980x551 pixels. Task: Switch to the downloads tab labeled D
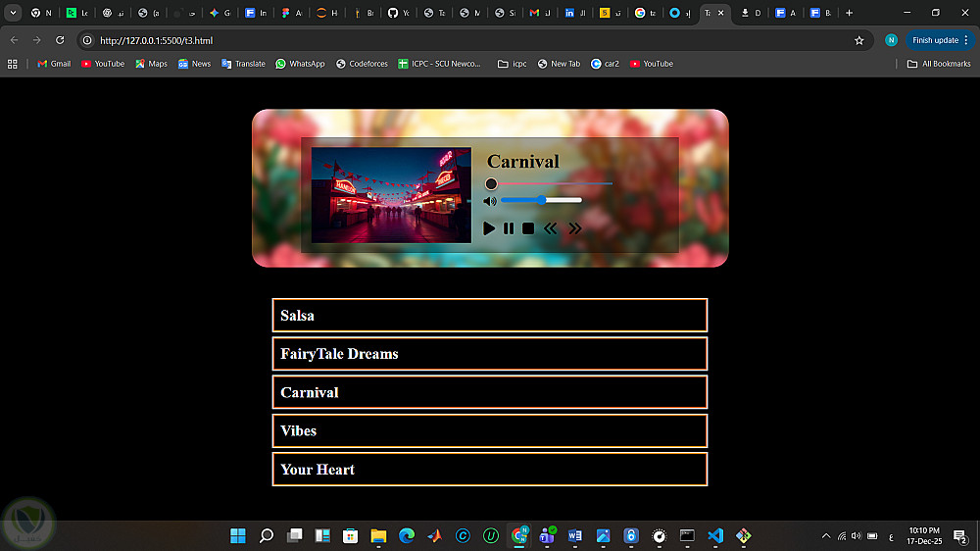point(750,13)
